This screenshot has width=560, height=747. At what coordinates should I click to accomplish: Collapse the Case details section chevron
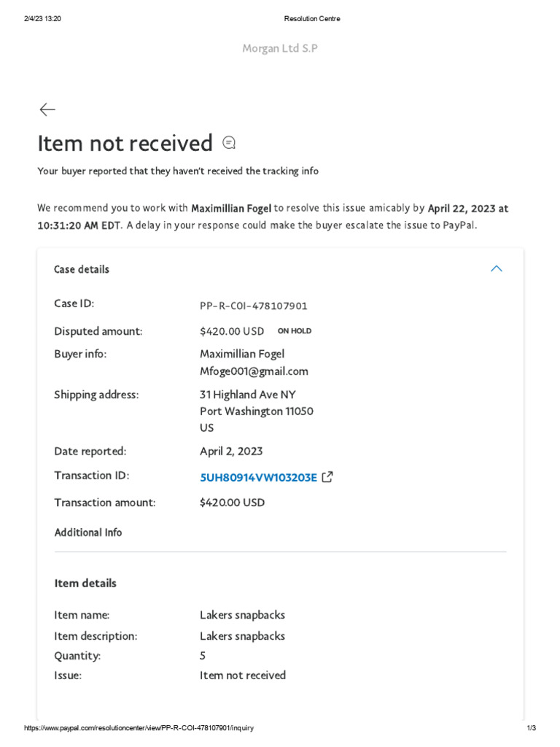click(x=497, y=269)
